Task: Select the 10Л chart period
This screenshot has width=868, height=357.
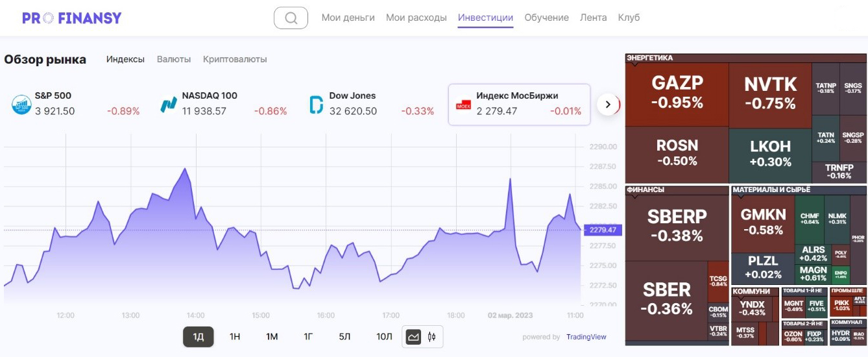Action: coord(384,336)
